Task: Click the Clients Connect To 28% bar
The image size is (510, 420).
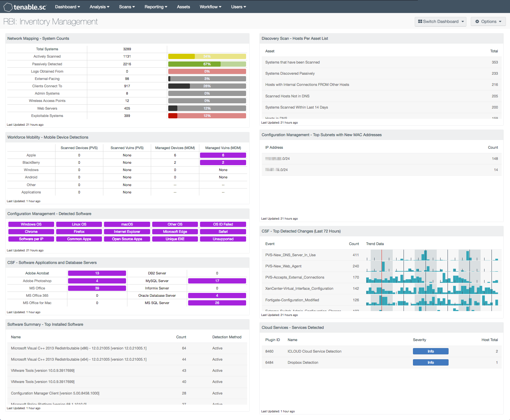Action: point(207,86)
